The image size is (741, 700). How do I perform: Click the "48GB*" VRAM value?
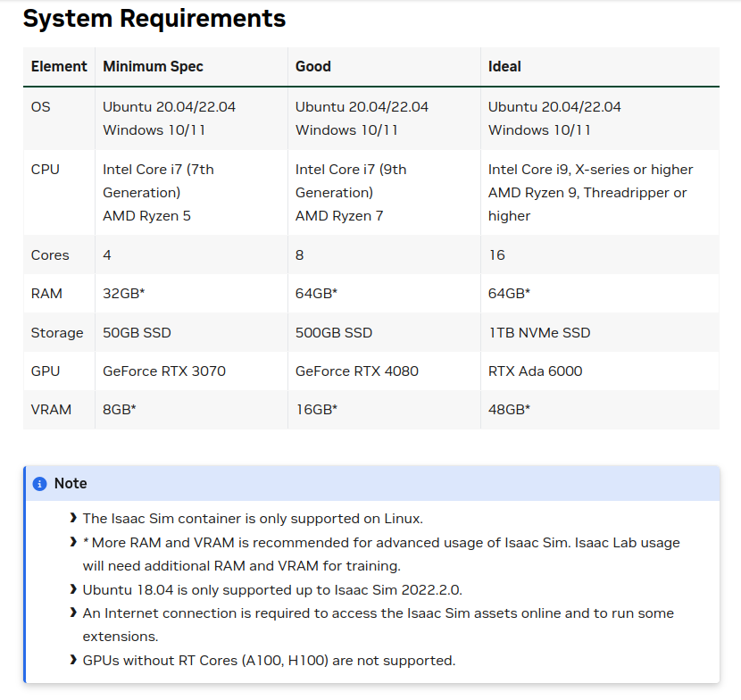click(510, 409)
